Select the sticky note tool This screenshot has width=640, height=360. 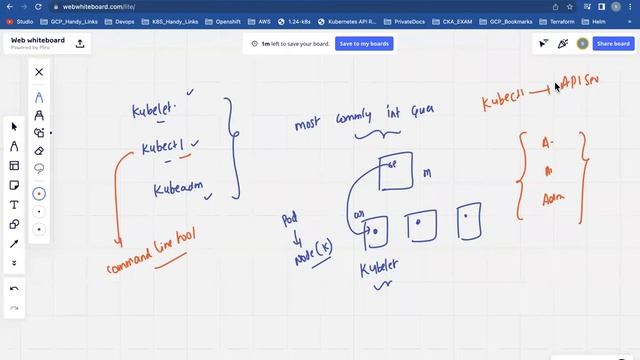pos(14,185)
